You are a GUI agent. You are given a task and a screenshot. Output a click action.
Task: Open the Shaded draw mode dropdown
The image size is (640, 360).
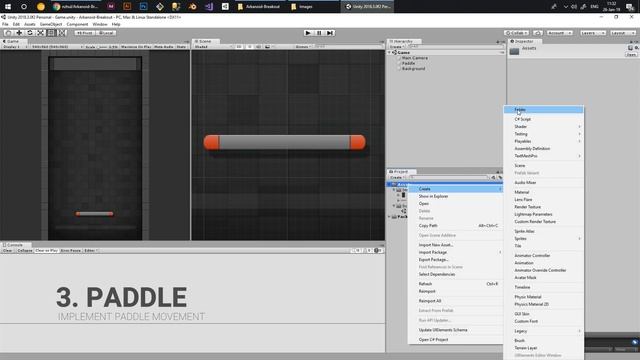point(212,47)
